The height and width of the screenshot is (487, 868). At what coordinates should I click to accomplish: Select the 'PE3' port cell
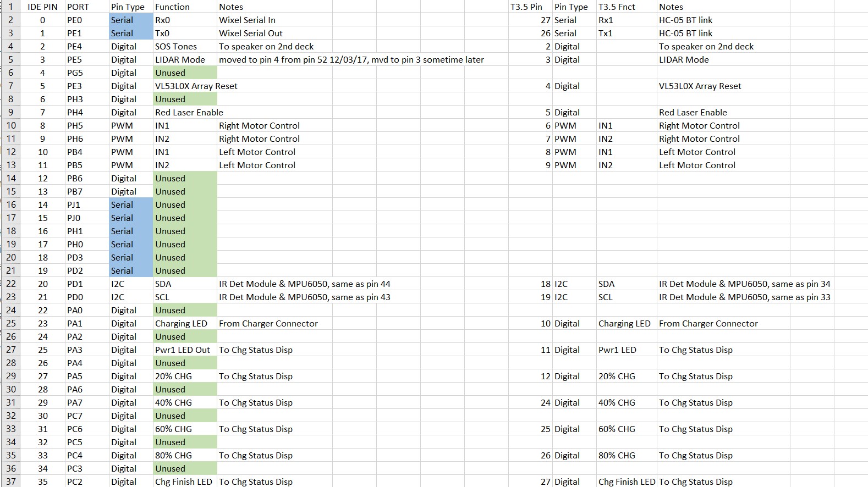point(86,86)
